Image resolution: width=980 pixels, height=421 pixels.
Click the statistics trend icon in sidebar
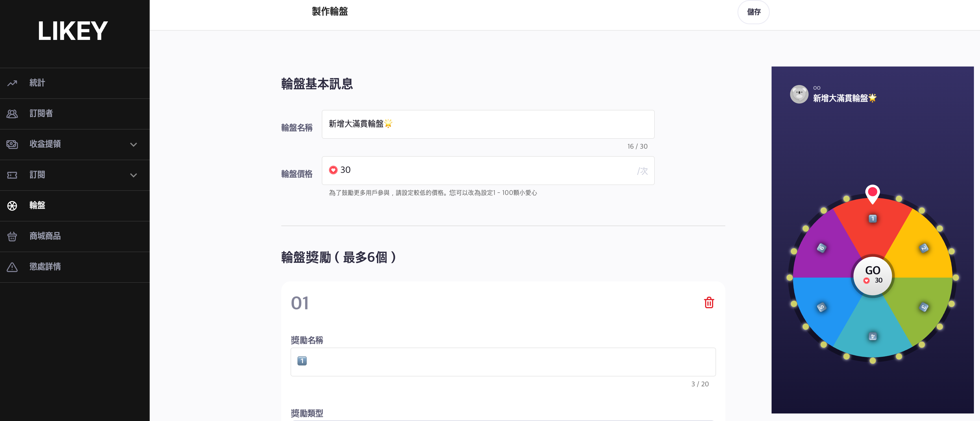click(x=12, y=83)
